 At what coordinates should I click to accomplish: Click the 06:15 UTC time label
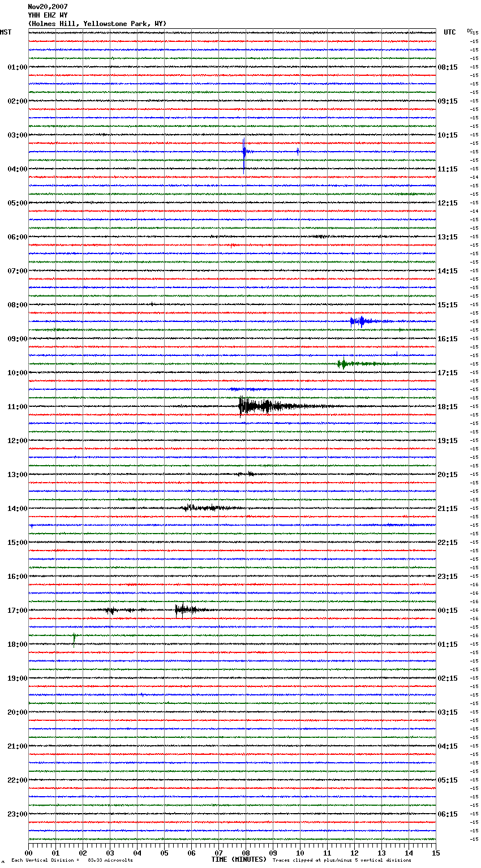click(448, 814)
